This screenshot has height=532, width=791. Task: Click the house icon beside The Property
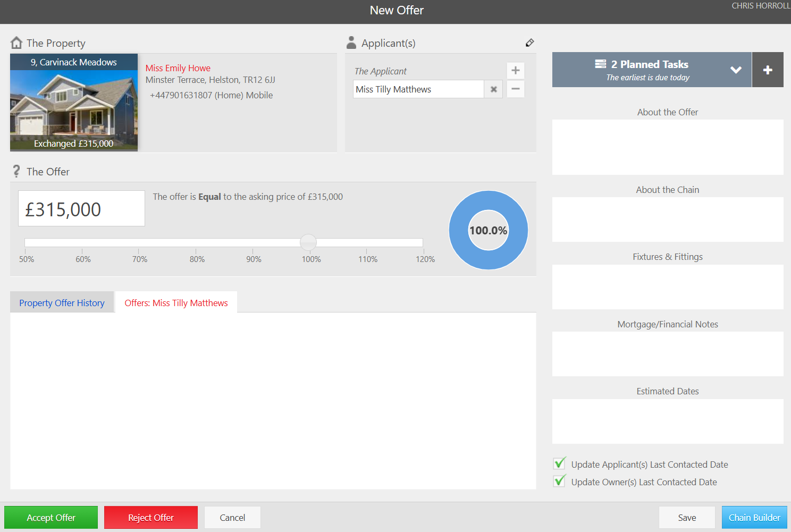tap(16, 43)
